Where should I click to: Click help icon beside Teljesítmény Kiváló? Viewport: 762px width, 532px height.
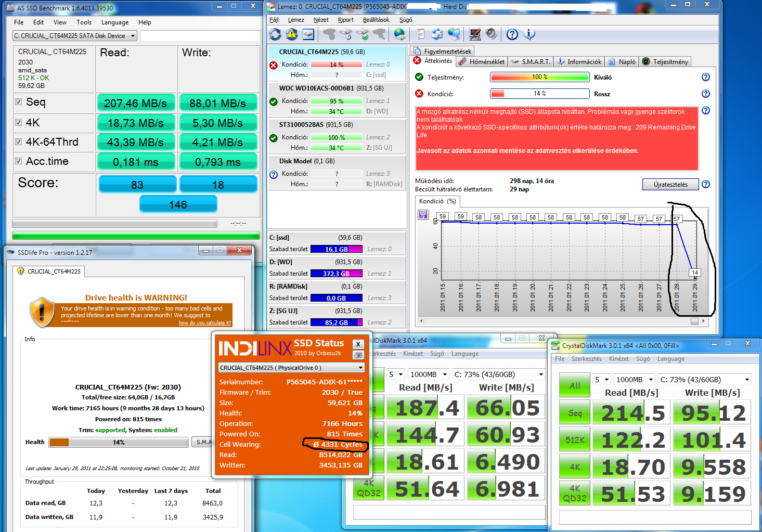tap(706, 77)
